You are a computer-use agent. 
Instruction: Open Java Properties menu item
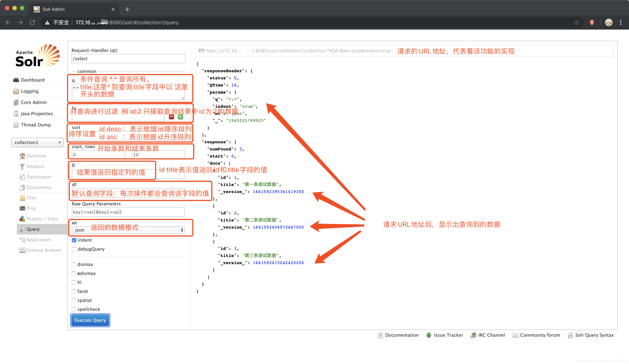click(x=37, y=114)
